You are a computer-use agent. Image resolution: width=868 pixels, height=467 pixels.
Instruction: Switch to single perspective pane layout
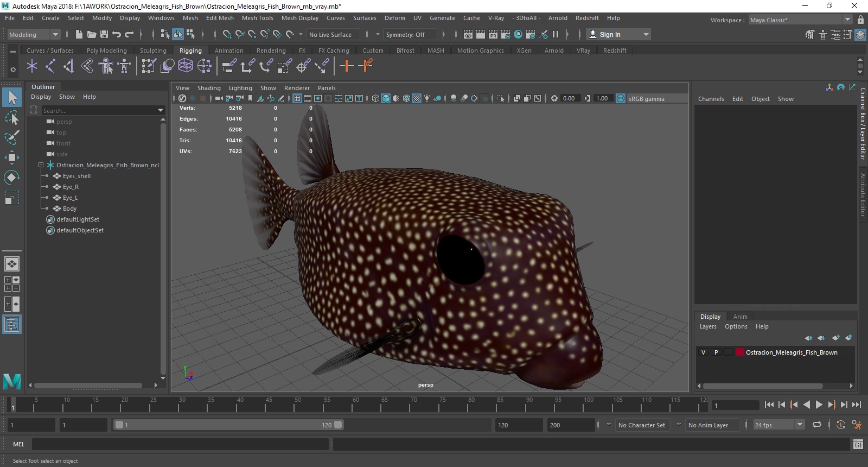(x=12, y=264)
